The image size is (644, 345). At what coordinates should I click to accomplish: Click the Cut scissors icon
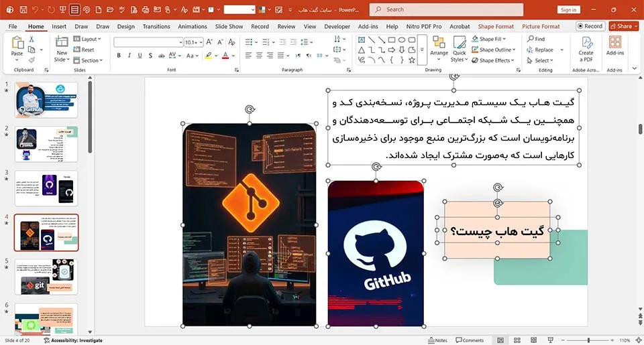[32, 40]
